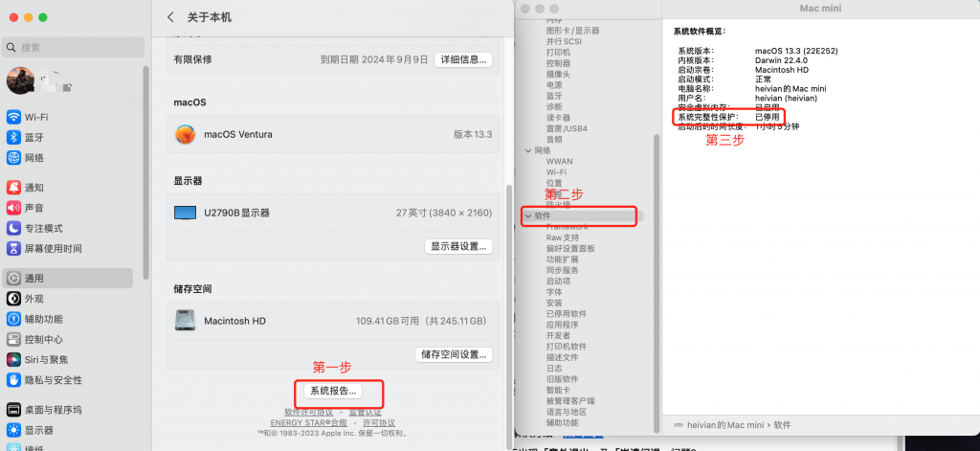
Task: Click the macOS Ventura logo icon
Action: click(185, 134)
